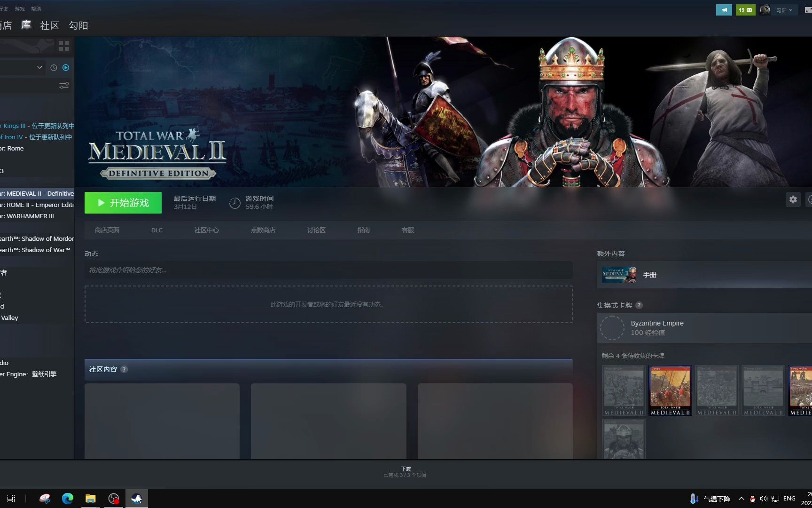The image size is (812, 508).
Task: Open the advanced filter sliders icon
Action: click(64, 85)
